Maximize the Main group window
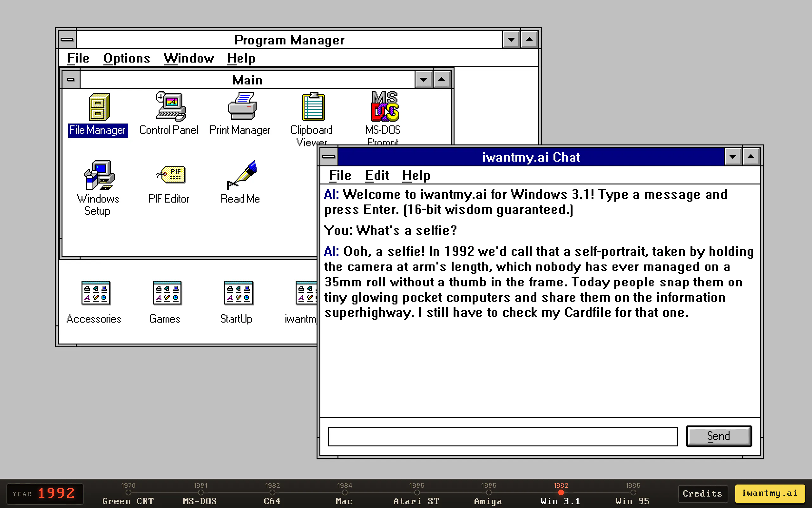 pos(442,80)
